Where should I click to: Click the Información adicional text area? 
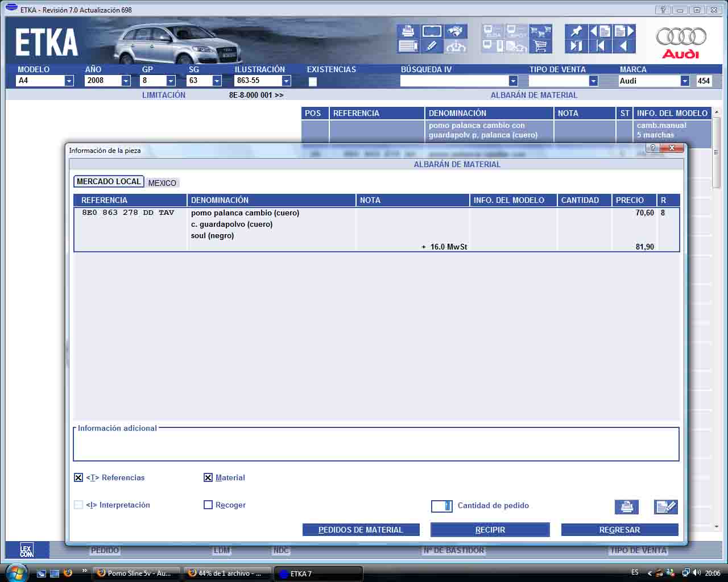pyautogui.click(x=376, y=446)
